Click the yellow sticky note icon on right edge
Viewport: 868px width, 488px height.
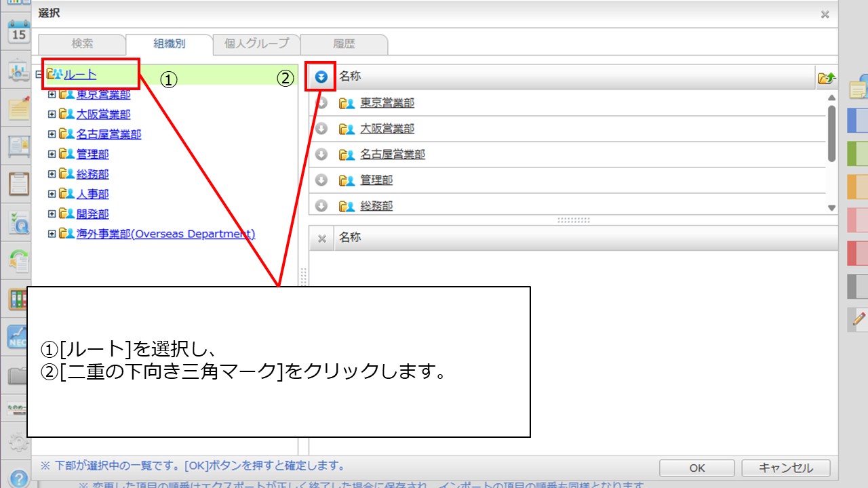click(859, 87)
